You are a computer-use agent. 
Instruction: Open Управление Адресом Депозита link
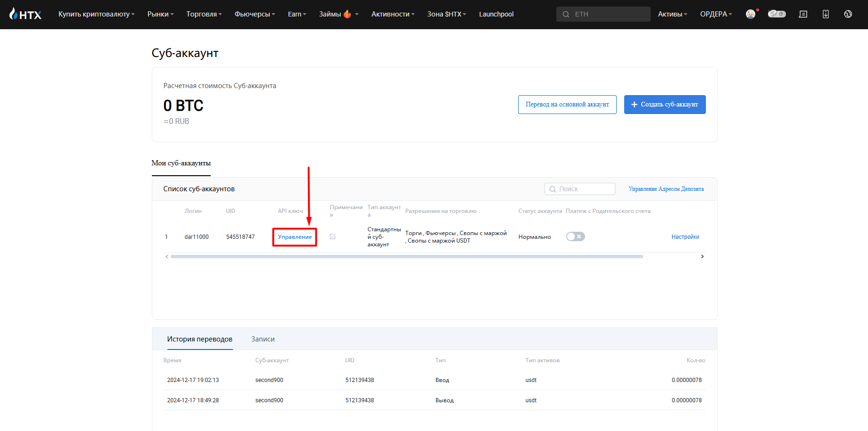(666, 189)
